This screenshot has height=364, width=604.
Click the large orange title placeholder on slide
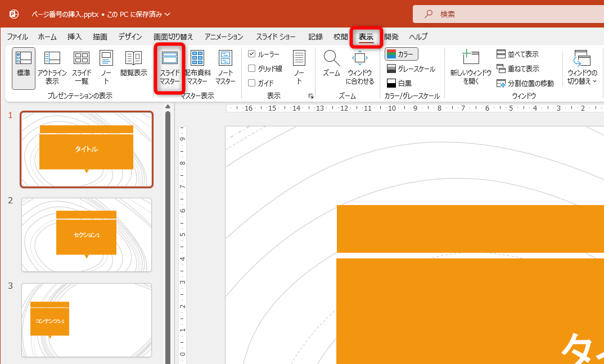tap(470, 311)
